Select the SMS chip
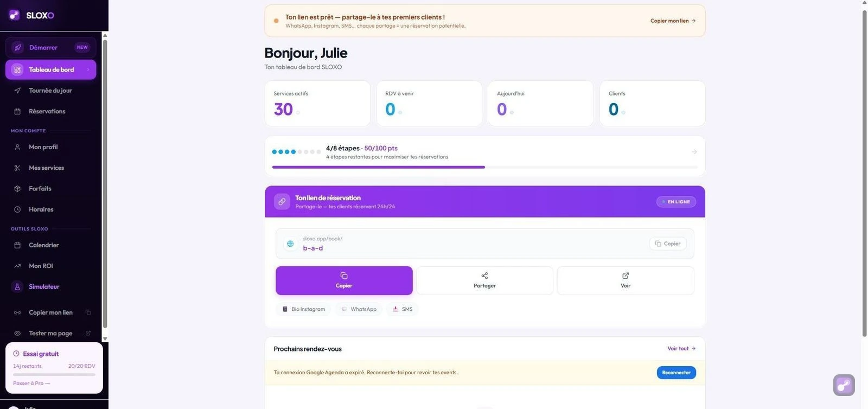Viewport: 868px width, 409px height. (x=403, y=309)
